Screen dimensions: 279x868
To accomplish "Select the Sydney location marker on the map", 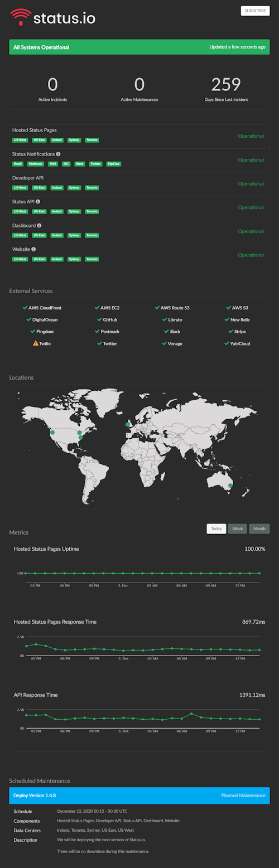I will pyautogui.click(x=230, y=486).
